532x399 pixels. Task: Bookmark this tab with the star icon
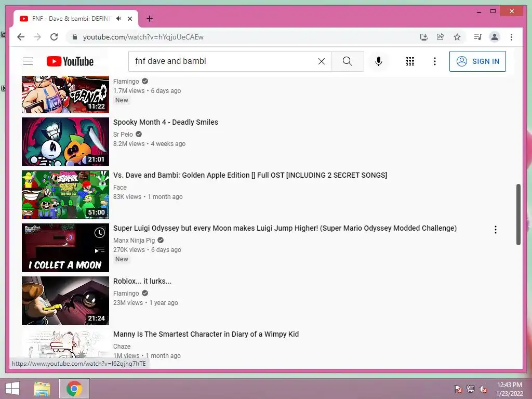click(x=457, y=37)
